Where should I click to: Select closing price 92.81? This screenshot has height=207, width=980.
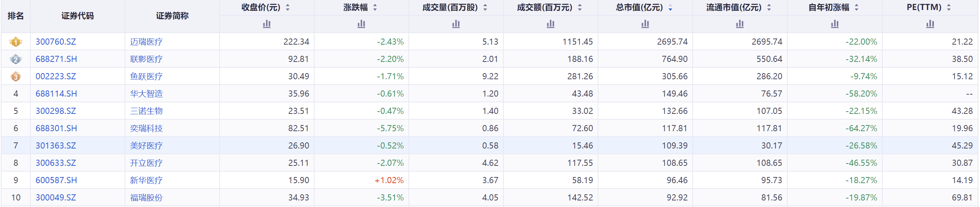(298, 59)
